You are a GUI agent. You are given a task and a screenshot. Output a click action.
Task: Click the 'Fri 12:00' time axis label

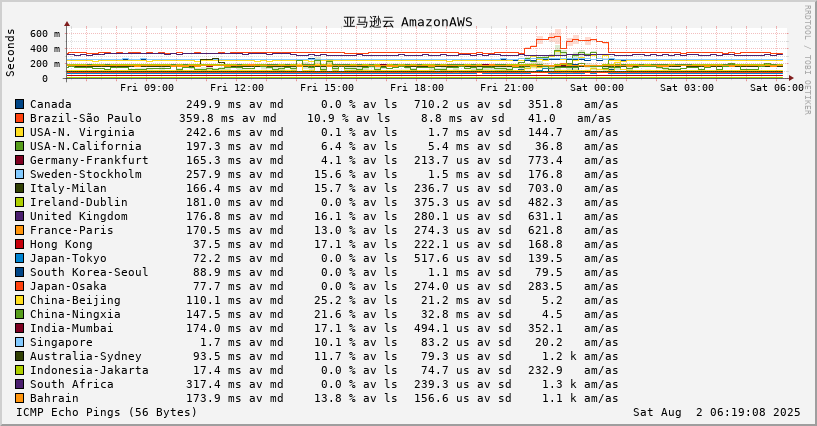pyautogui.click(x=237, y=87)
